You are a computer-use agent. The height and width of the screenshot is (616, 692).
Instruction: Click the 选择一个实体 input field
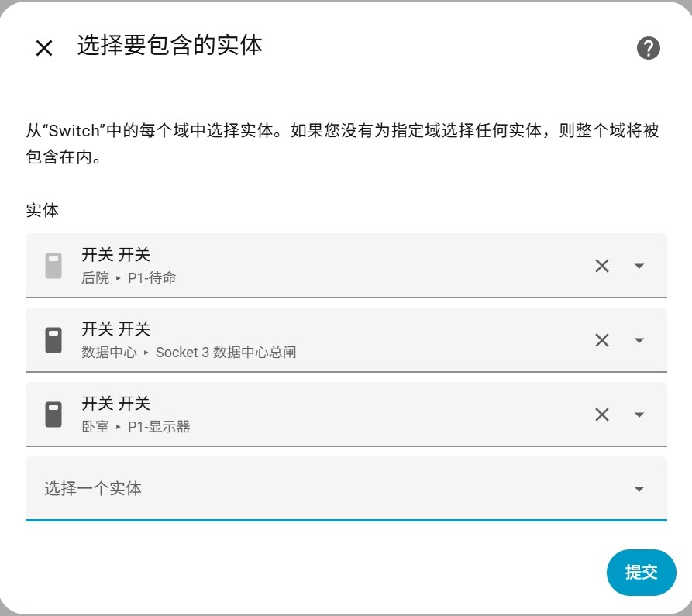(x=310, y=489)
